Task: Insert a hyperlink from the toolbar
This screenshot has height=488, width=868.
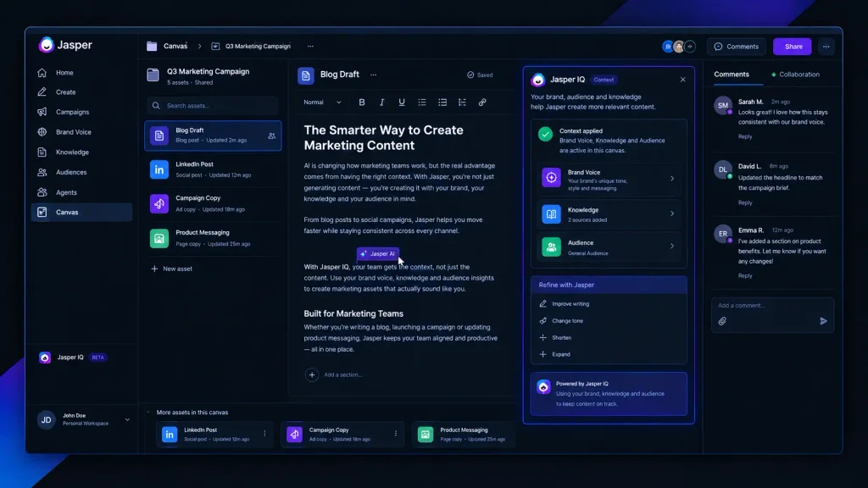Action: point(482,103)
